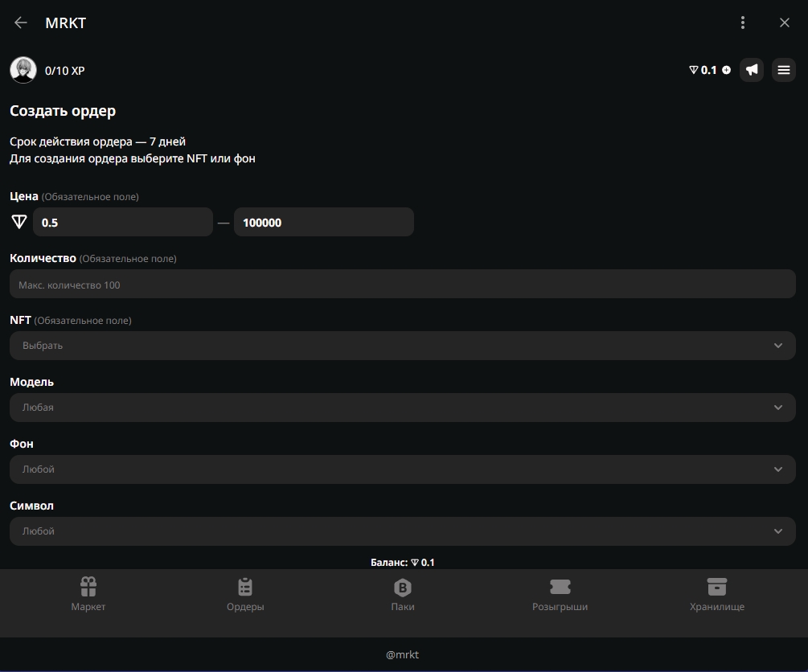Open the hamburger menu button
This screenshot has height=672, width=808.
[x=784, y=70]
